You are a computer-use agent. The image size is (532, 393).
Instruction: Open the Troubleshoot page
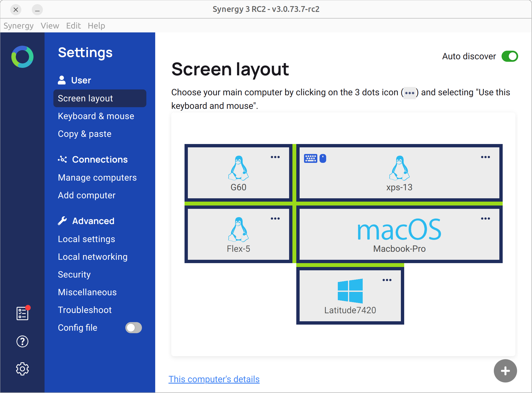click(85, 310)
